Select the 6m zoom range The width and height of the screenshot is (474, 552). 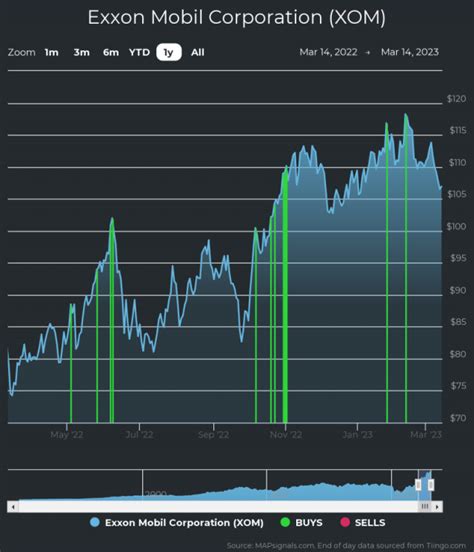pos(111,52)
